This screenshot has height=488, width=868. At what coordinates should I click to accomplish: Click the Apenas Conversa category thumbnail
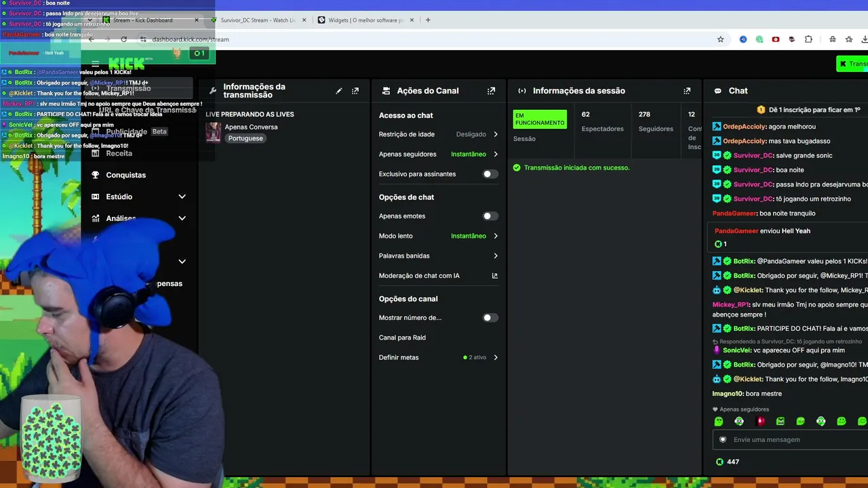tap(214, 132)
